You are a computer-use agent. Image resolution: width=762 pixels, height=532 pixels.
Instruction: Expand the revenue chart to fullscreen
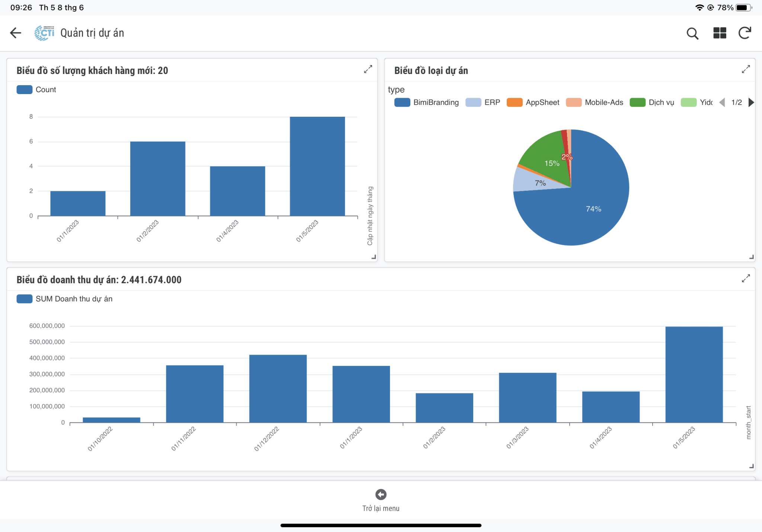(746, 278)
